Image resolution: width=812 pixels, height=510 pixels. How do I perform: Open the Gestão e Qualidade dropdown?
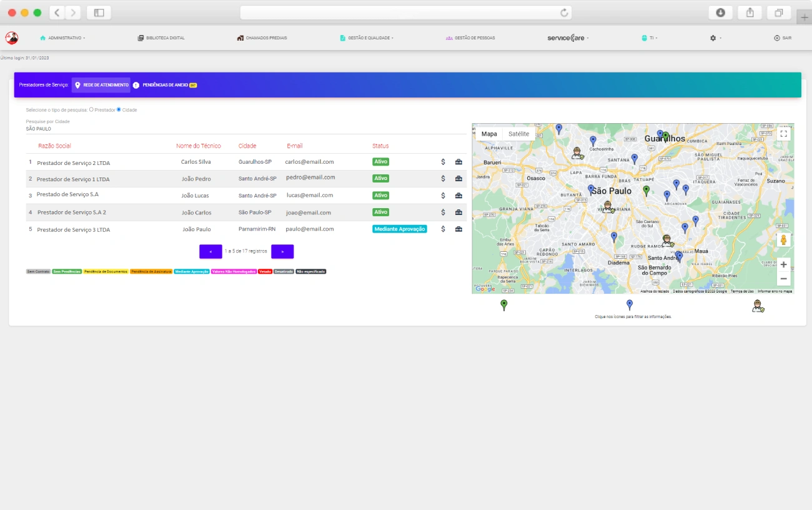pyautogui.click(x=367, y=38)
